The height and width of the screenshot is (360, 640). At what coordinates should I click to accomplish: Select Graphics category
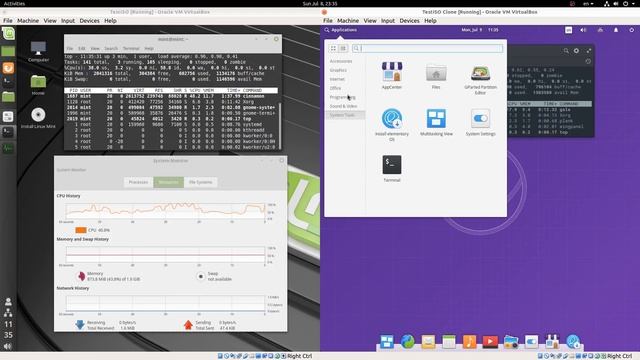(x=338, y=70)
